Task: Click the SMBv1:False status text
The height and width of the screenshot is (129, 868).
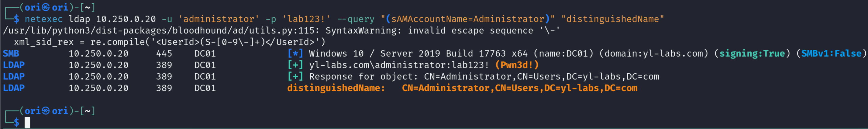Action: click(x=831, y=53)
